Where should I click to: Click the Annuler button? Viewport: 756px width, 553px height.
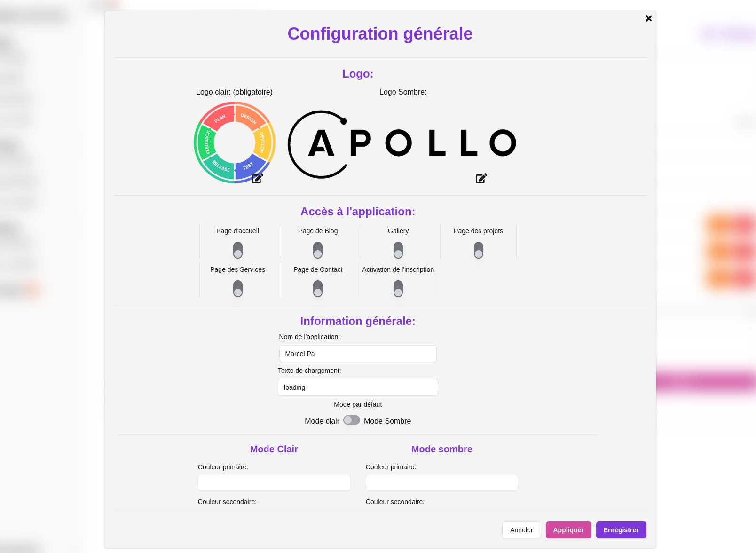pyautogui.click(x=521, y=530)
